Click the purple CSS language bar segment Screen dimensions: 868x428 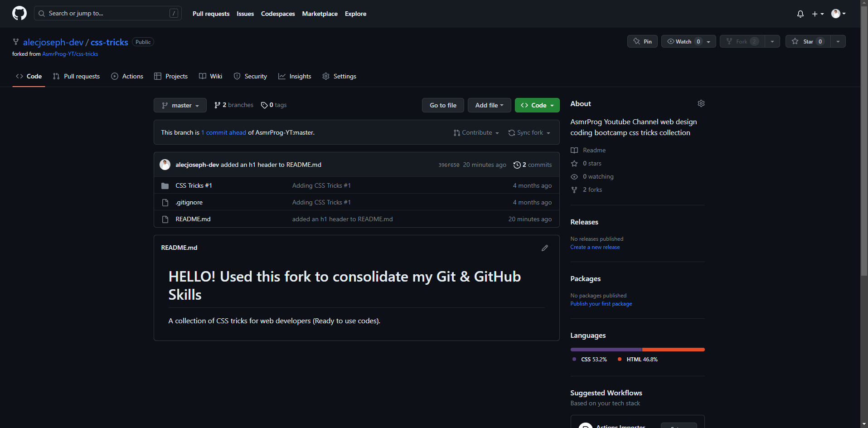(606, 350)
